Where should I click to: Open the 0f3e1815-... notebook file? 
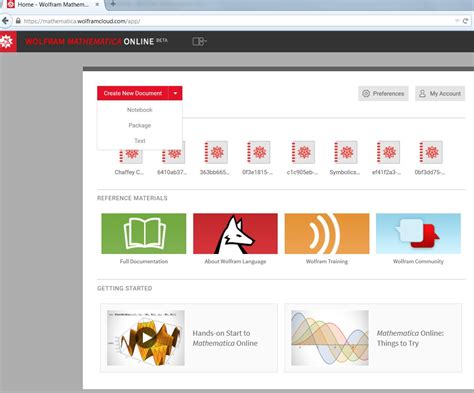click(x=258, y=153)
